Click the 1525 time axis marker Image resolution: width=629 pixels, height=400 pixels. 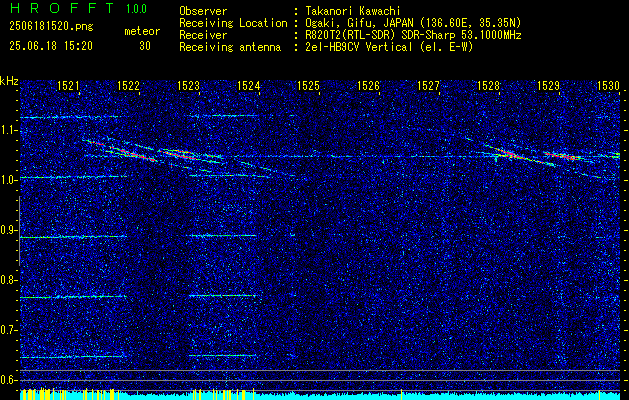click(308, 85)
